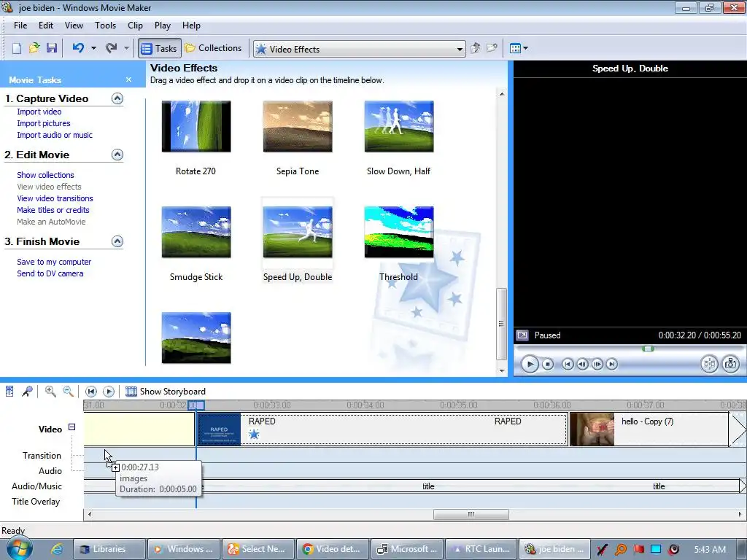The height and width of the screenshot is (560, 747).
Task: Play the preview monitor
Action: click(530, 365)
